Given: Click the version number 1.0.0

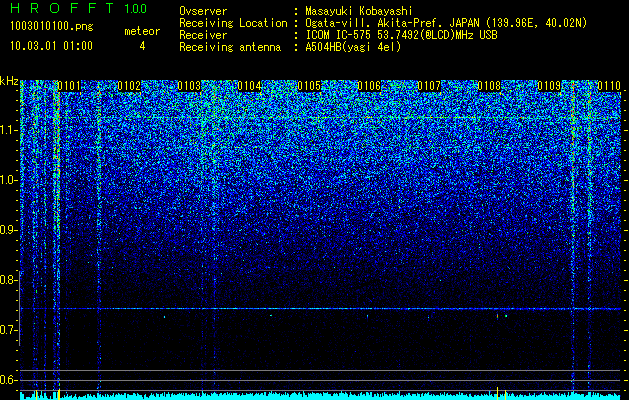Looking at the screenshot, I should tap(136, 9).
